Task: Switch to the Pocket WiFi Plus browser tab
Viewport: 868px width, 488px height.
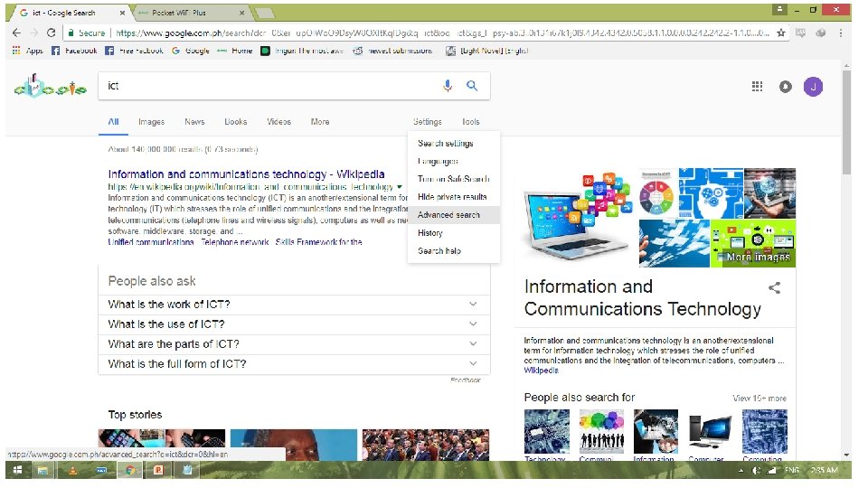Action: click(191, 13)
